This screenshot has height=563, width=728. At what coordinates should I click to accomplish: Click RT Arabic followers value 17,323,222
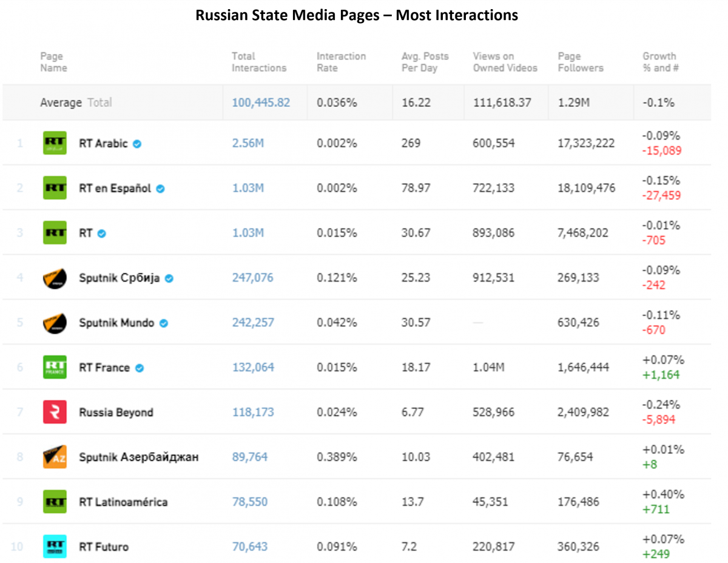click(x=586, y=144)
